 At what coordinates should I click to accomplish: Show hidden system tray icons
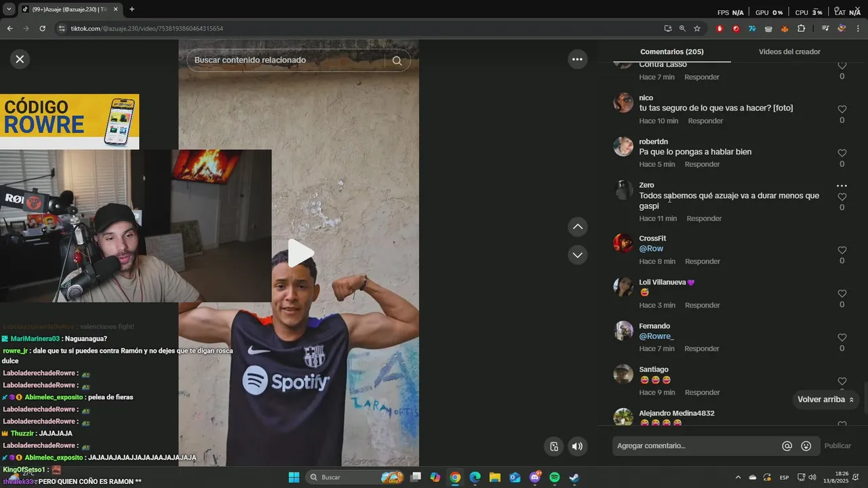pyautogui.click(x=738, y=477)
